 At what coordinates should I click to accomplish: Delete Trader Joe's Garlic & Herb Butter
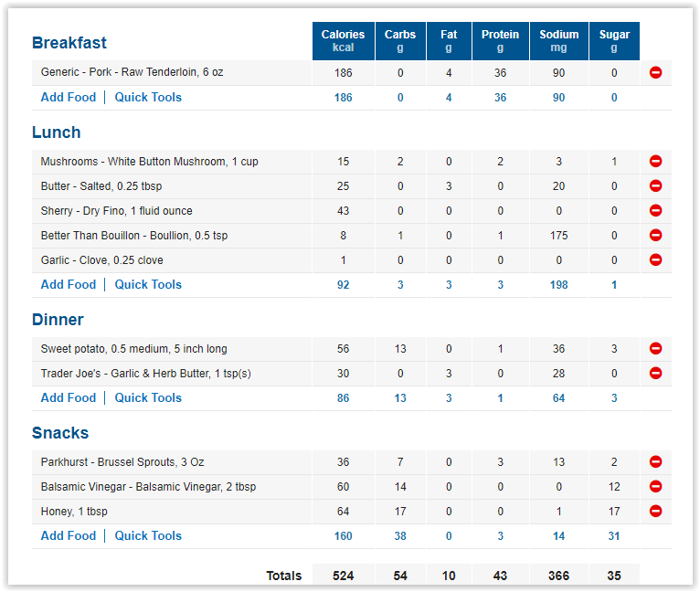(655, 373)
